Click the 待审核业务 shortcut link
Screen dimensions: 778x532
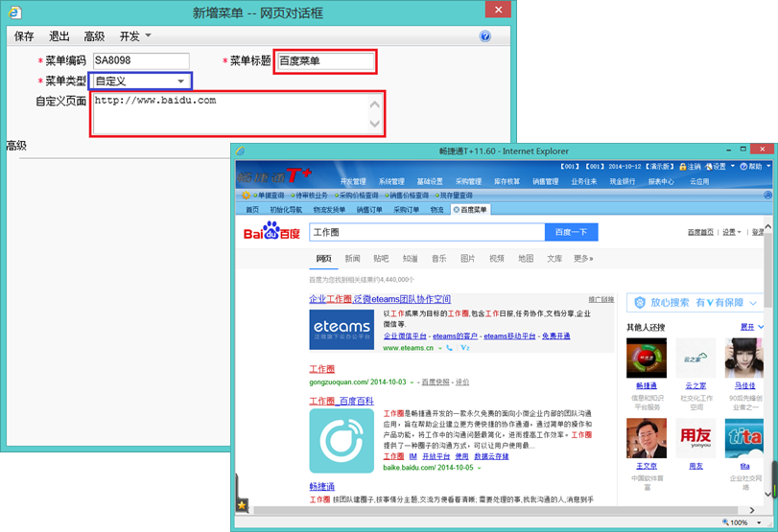coord(311,196)
